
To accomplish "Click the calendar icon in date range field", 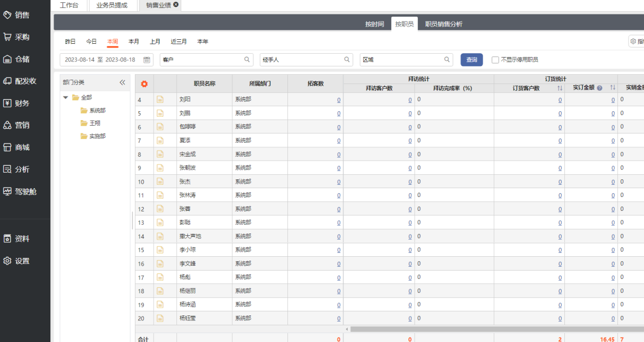I will click(147, 60).
